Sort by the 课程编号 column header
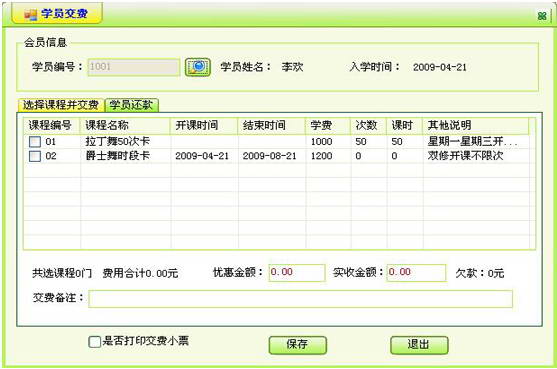557x369 pixels. [52, 125]
